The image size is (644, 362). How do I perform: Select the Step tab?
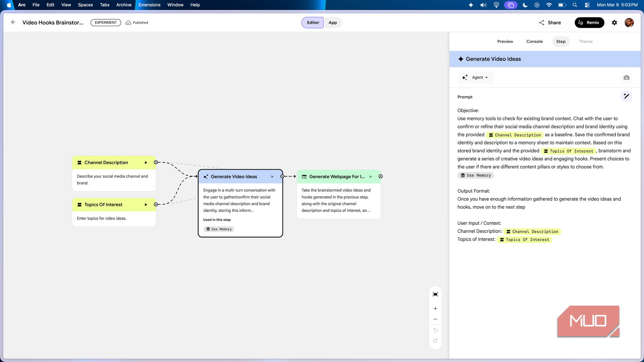pos(560,41)
